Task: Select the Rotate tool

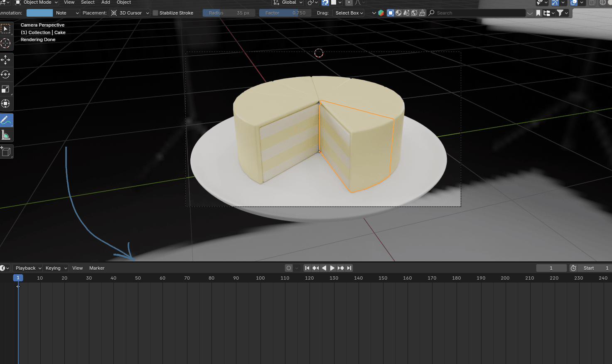Action: point(6,74)
